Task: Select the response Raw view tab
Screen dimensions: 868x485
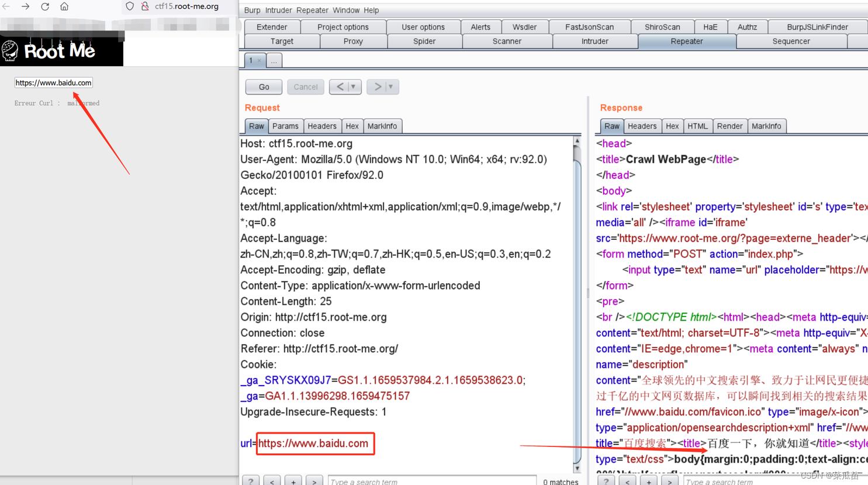Action: coord(612,126)
